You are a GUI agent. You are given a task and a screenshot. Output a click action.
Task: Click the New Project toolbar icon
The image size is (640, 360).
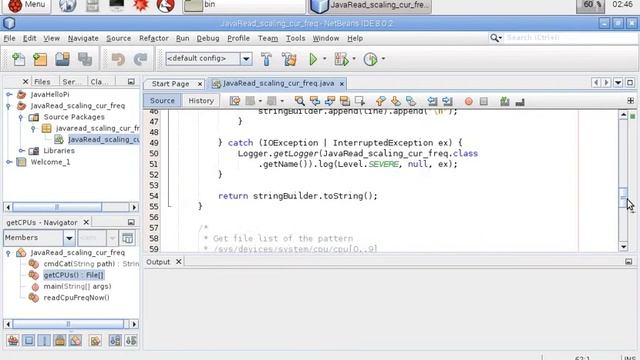[x=40, y=60]
